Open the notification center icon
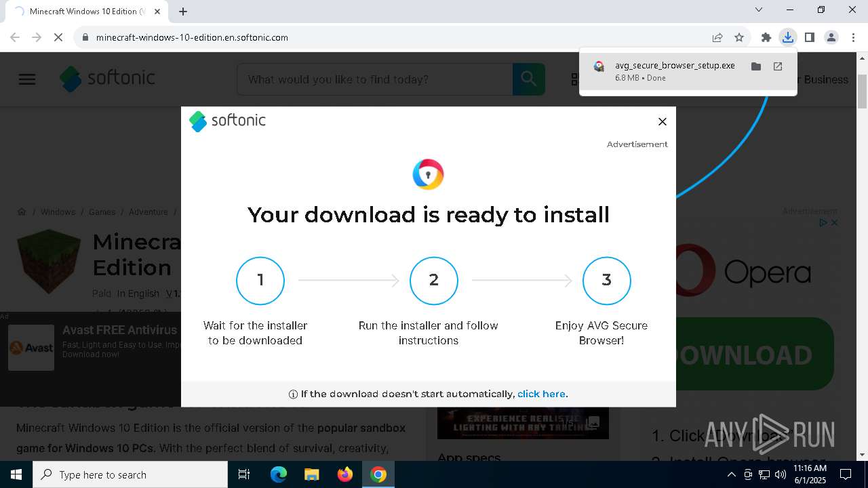Viewport: 868px width, 488px height. click(846, 474)
